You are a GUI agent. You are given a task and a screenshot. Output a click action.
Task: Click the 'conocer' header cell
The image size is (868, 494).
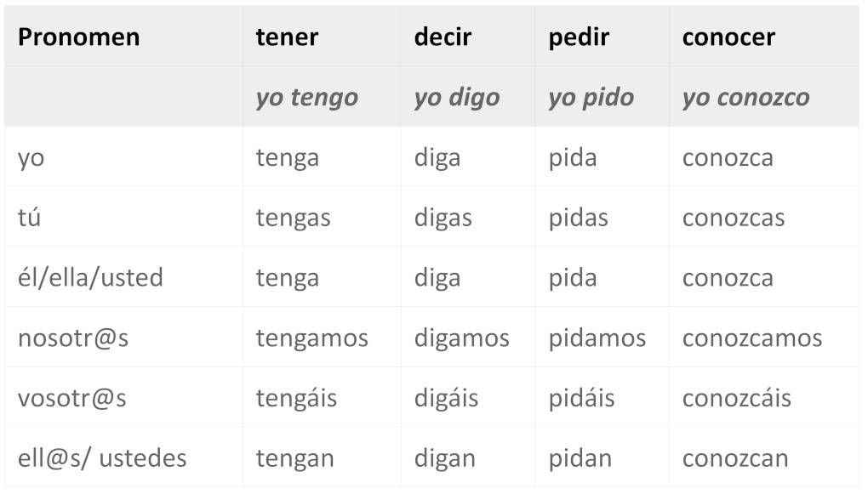tap(728, 37)
